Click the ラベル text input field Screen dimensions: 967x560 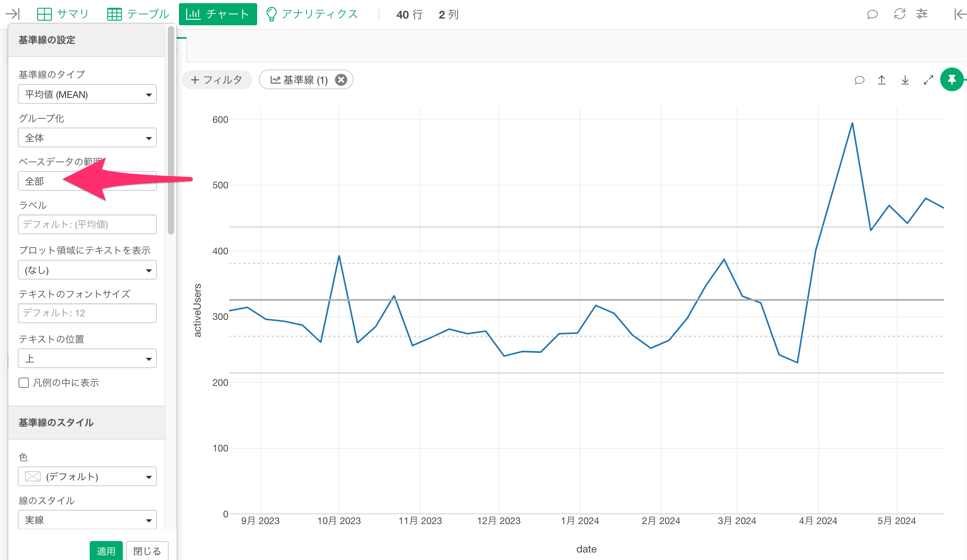[87, 224]
